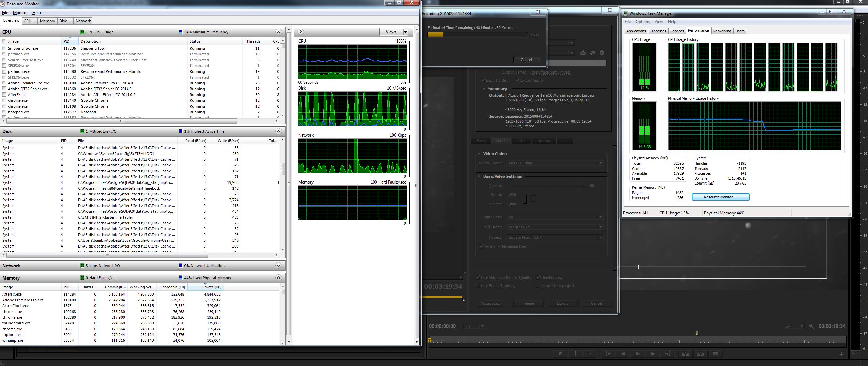Click the green Hard Faults/sec legend square
868x366 pixels.
pos(82,277)
